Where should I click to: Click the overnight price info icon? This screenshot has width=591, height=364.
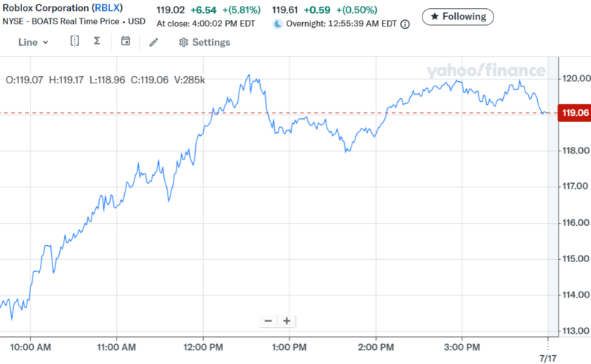[405, 24]
